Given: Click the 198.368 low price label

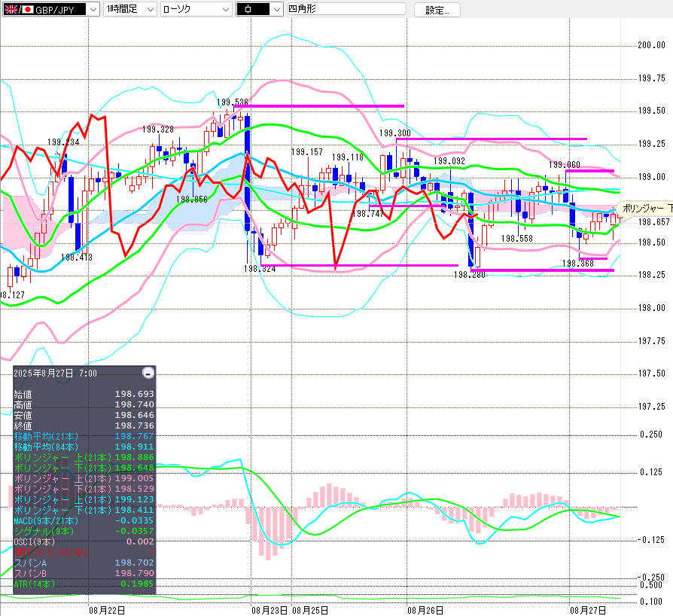Looking at the screenshot, I should pos(578,264).
